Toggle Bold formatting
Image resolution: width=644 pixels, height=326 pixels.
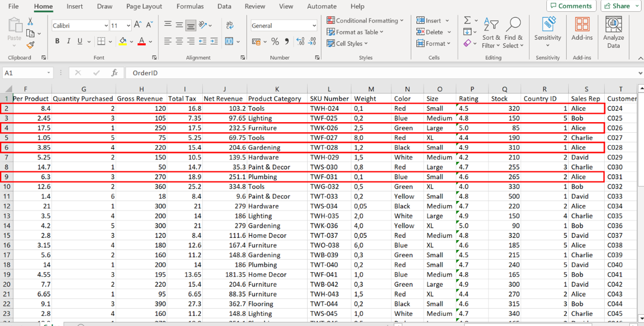click(x=58, y=41)
